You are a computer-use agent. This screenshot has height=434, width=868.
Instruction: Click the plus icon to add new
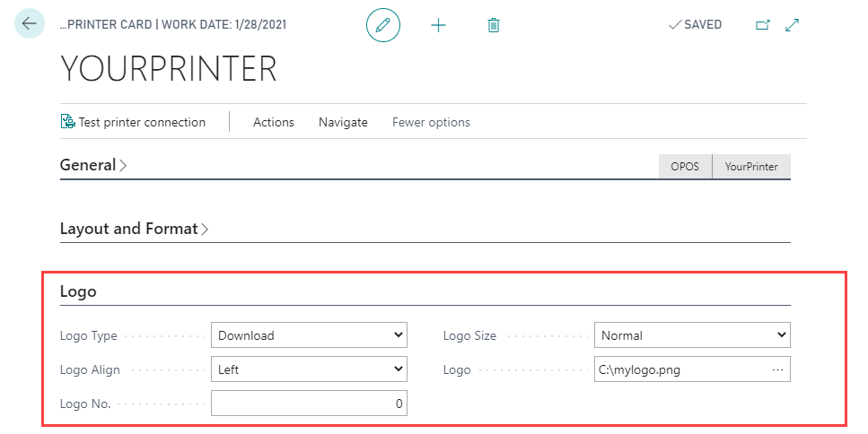click(x=438, y=25)
